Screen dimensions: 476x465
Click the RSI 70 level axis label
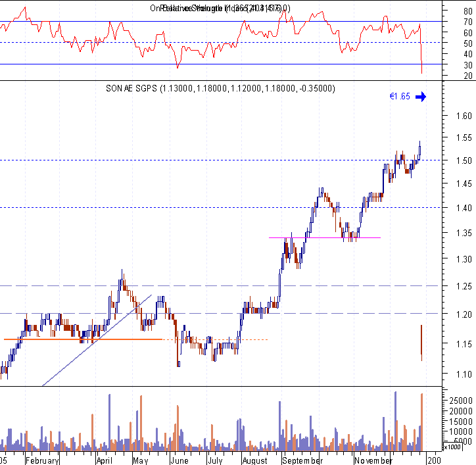(x=468, y=22)
